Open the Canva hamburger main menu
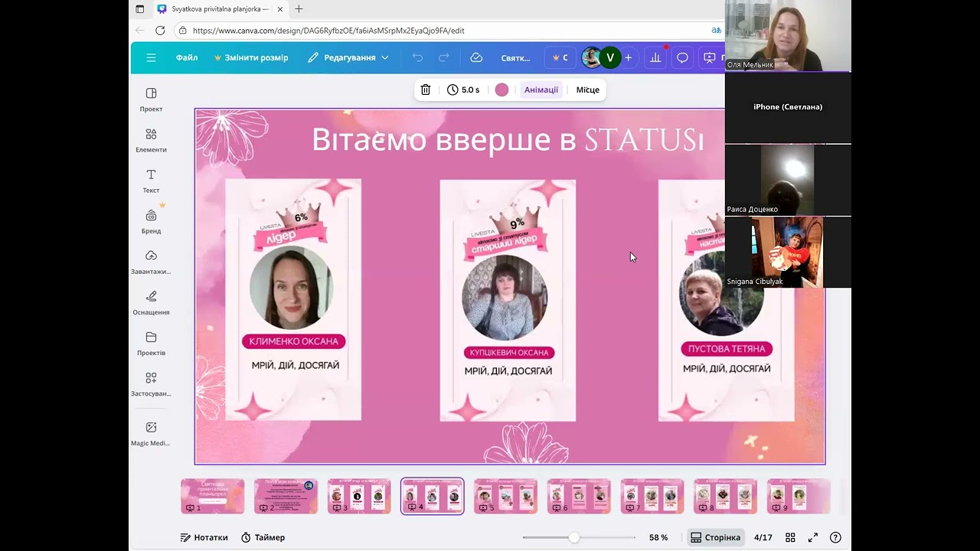The image size is (980, 551). (x=151, y=57)
